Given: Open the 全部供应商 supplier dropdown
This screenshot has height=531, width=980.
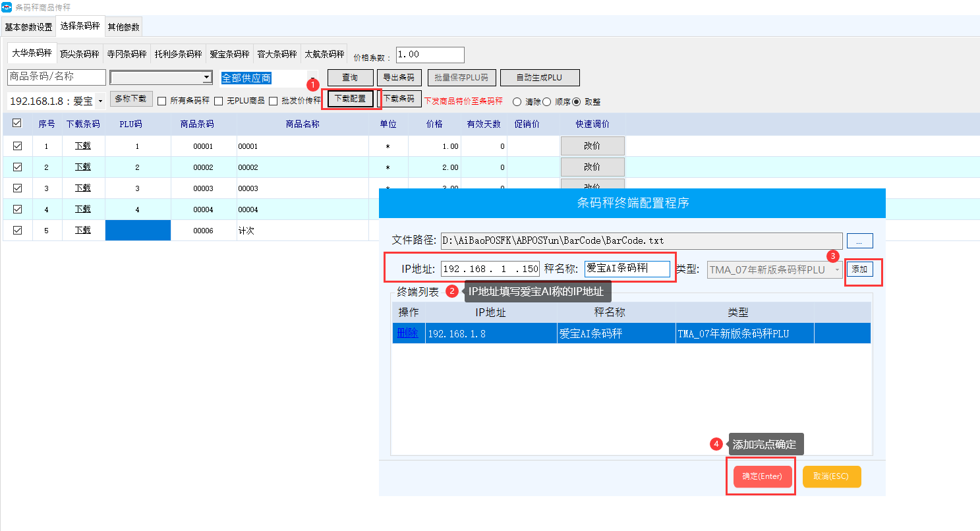Looking at the screenshot, I should point(313,78).
